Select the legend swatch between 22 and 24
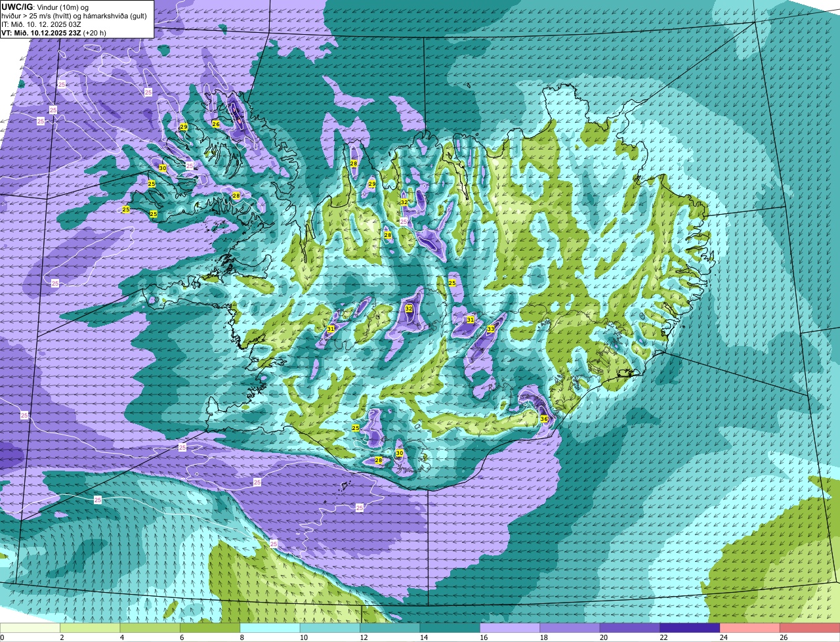 690,628
